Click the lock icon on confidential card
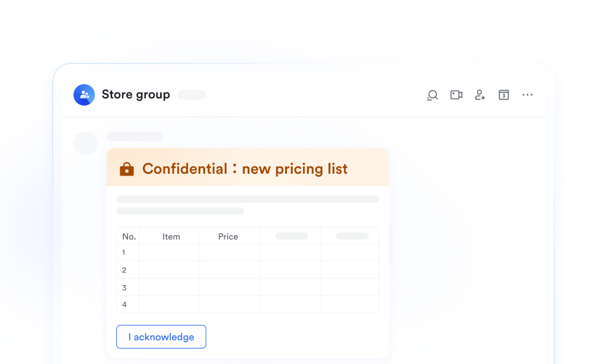This screenshot has width=607, height=364. pos(127,169)
